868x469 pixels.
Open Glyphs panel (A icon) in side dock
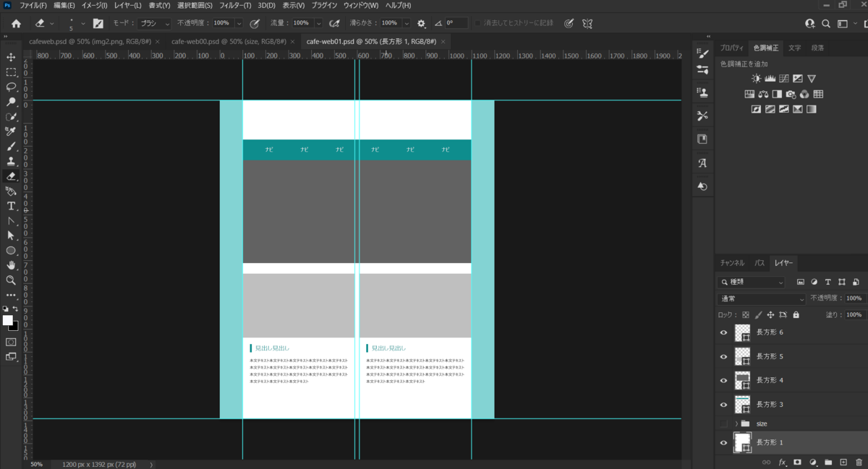(702, 163)
